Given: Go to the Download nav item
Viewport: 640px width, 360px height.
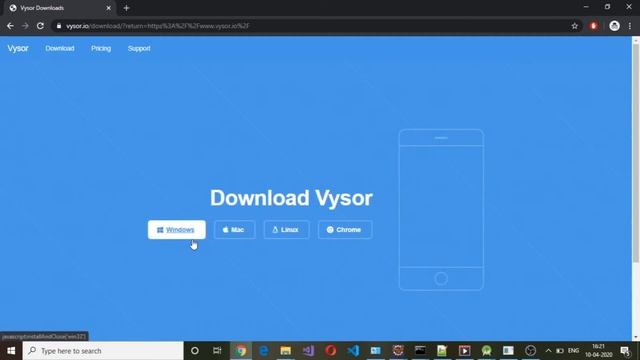Looking at the screenshot, I should [x=60, y=48].
